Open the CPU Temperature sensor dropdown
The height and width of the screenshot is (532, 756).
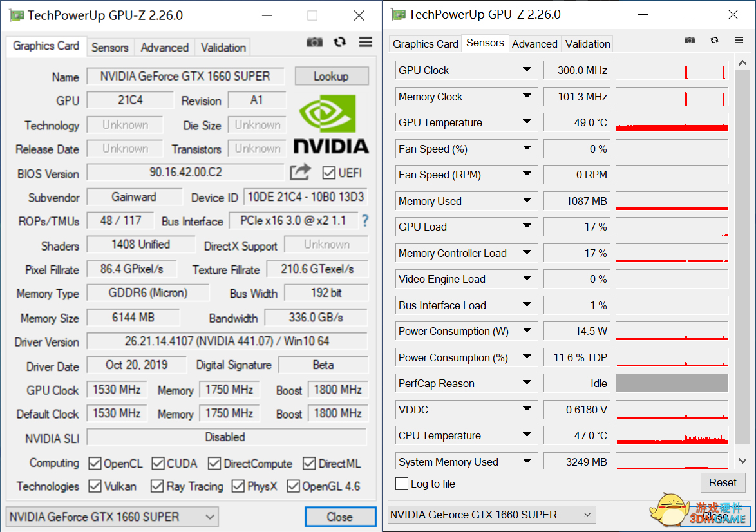(x=527, y=435)
